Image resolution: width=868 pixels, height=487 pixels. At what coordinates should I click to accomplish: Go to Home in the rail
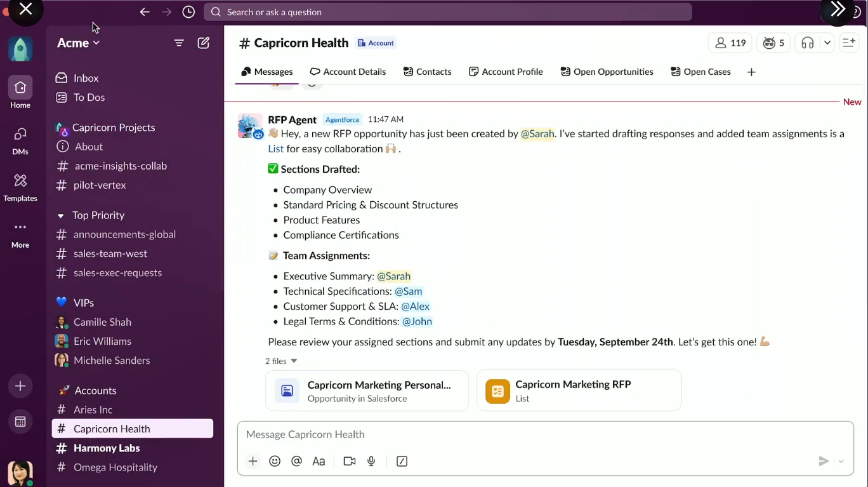[20, 93]
